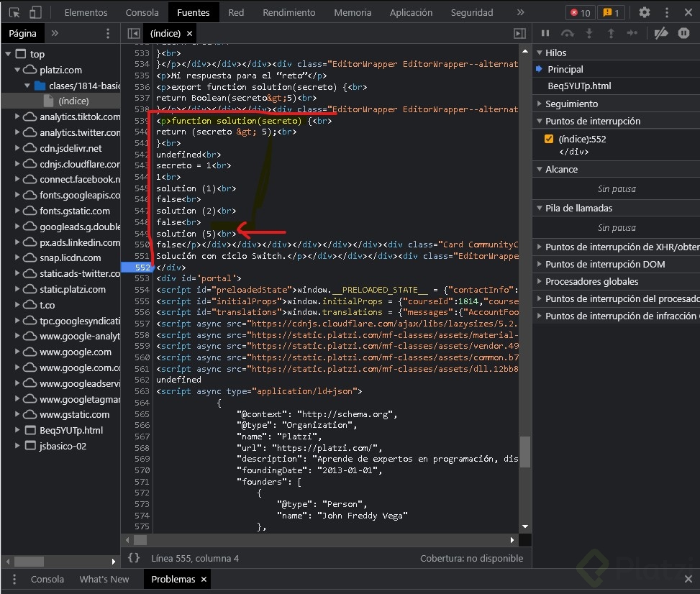Uncheck the (índice):552 breakpoint checkbox
Screen dimensions: 700x594
click(x=549, y=139)
